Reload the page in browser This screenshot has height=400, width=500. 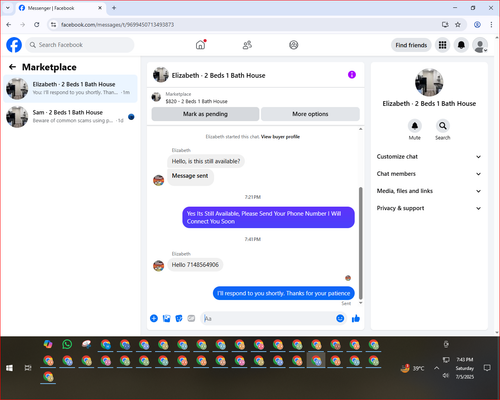click(37, 25)
